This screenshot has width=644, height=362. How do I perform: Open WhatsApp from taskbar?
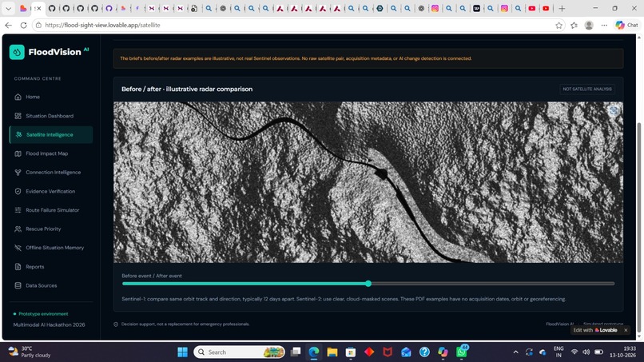pyautogui.click(x=462, y=352)
